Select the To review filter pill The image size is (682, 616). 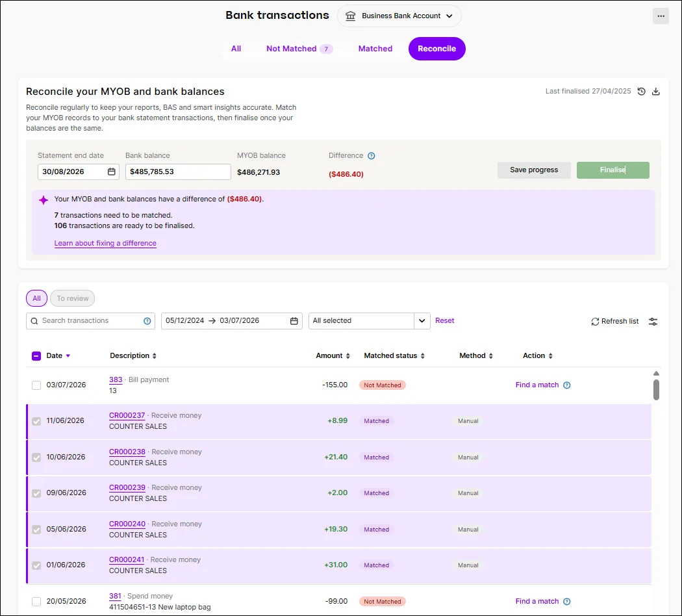point(72,298)
